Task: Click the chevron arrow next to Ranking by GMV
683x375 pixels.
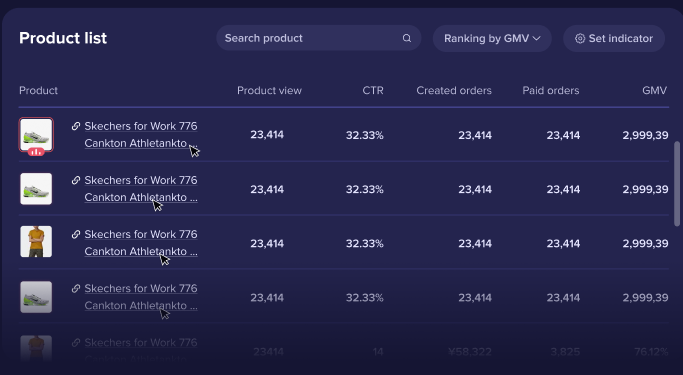Action: pos(537,38)
